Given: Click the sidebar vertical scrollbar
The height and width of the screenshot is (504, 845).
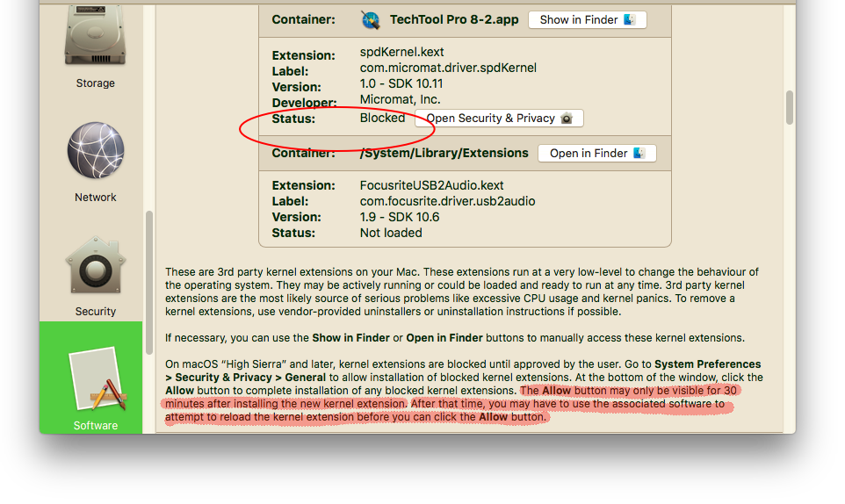Looking at the screenshot, I should click(x=149, y=283).
